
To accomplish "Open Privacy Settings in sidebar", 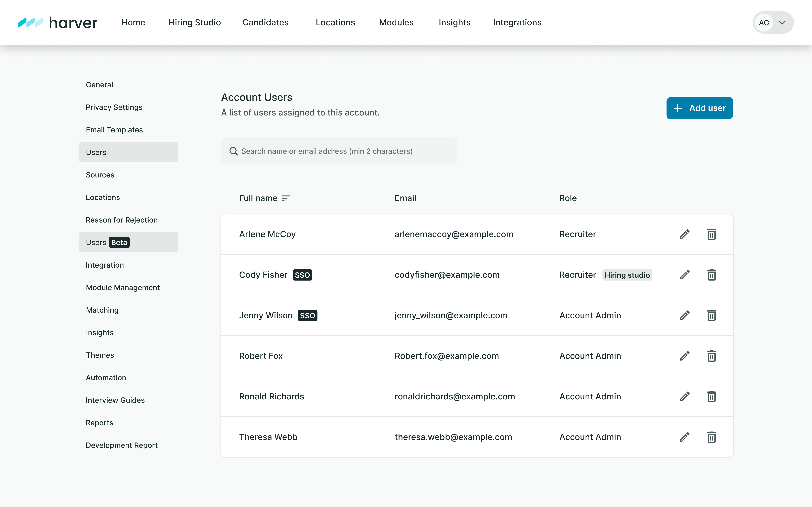I will [114, 107].
